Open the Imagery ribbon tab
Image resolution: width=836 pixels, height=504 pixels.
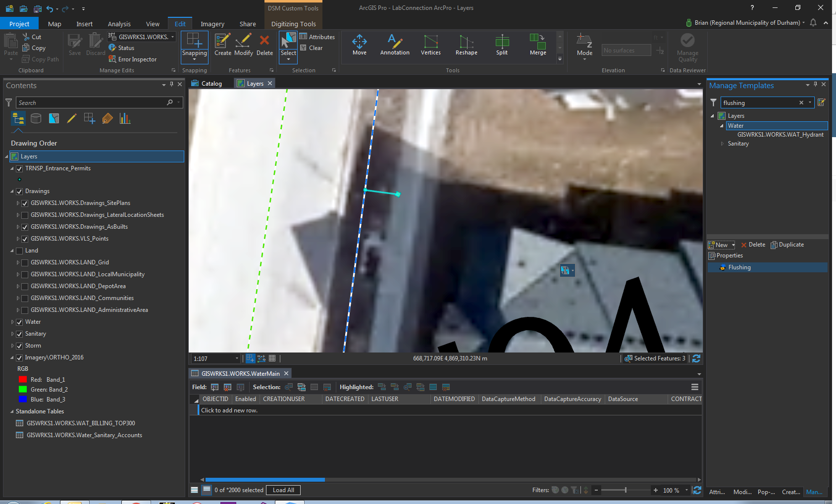(x=212, y=24)
